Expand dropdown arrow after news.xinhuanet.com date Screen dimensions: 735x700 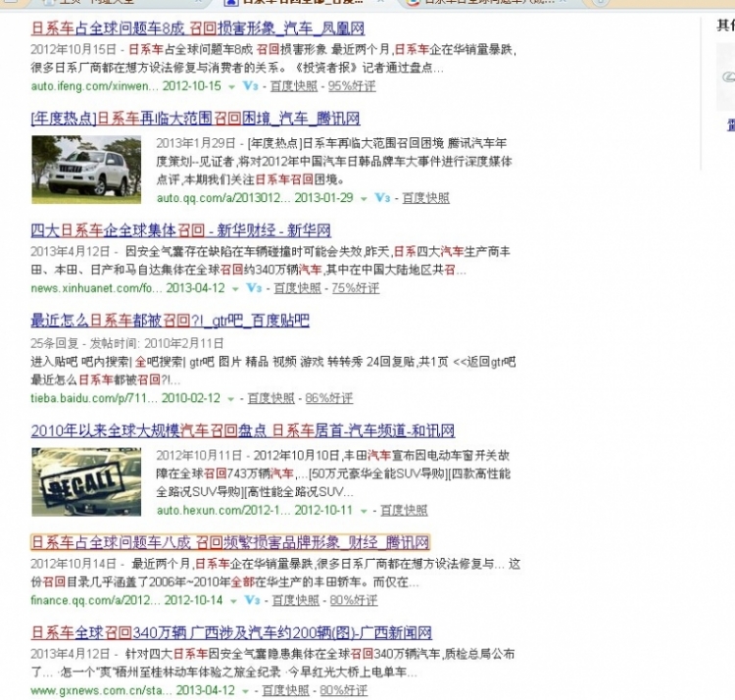(235, 289)
